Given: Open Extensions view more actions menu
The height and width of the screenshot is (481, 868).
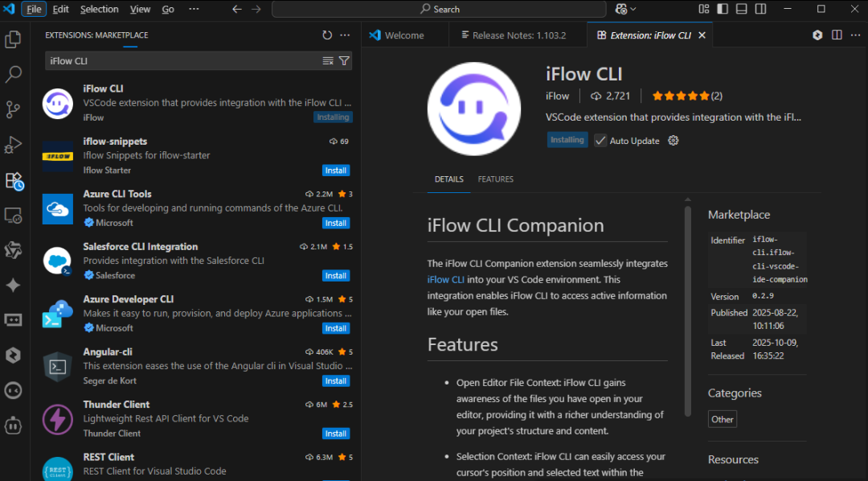Looking at the screenshot, I should click(345, 35).
